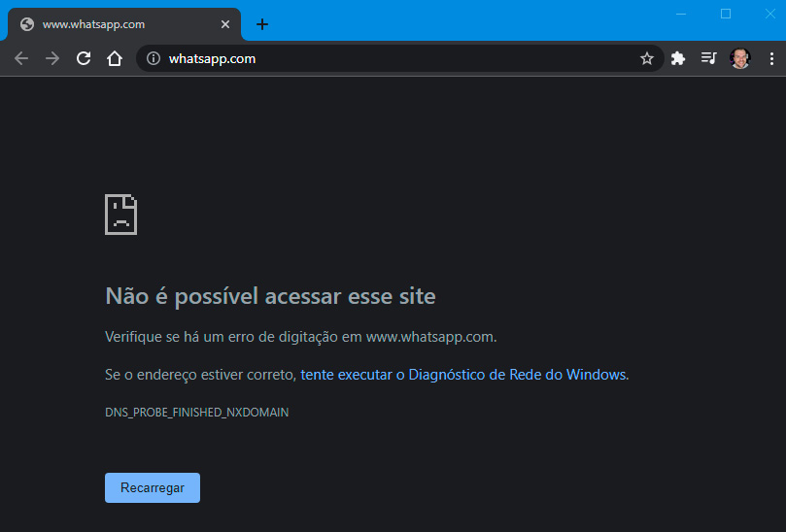The image size is (786, 532).
Task: View site information icon in address bar
Action: pyautogui.click(x=154, y=58)
